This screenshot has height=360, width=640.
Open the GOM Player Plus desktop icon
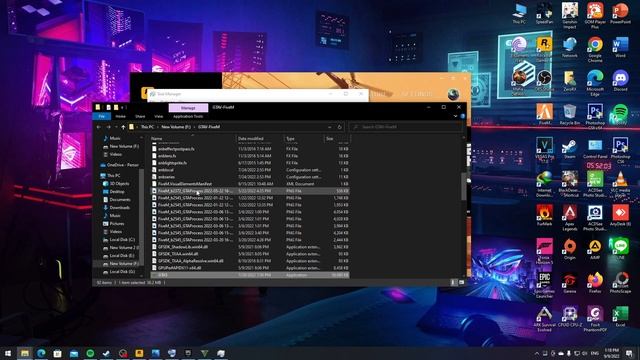coord(595,16)
